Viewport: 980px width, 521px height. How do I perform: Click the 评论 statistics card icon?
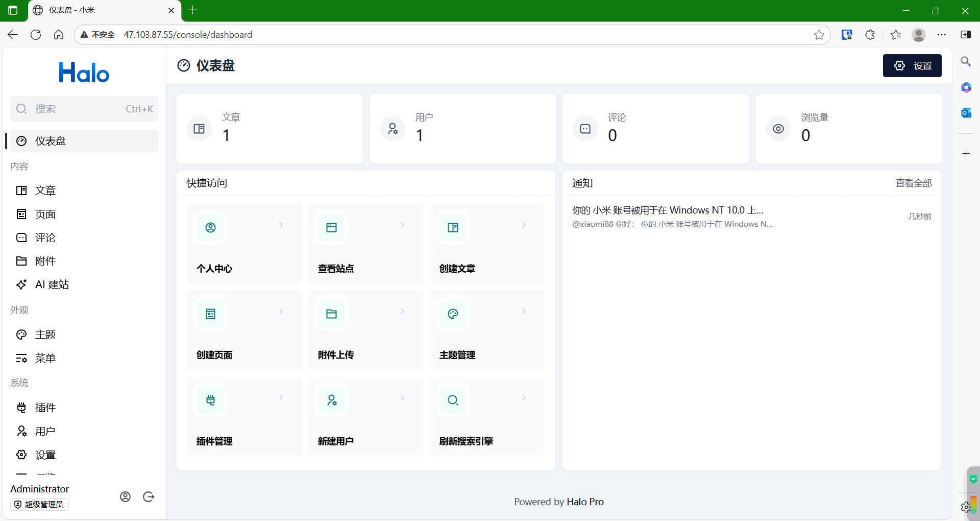(585, 129)
